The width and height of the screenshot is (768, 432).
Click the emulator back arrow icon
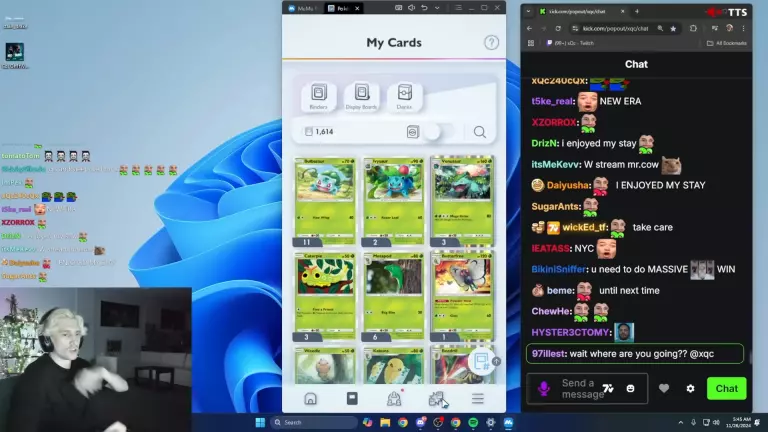(x=424, y=8)
